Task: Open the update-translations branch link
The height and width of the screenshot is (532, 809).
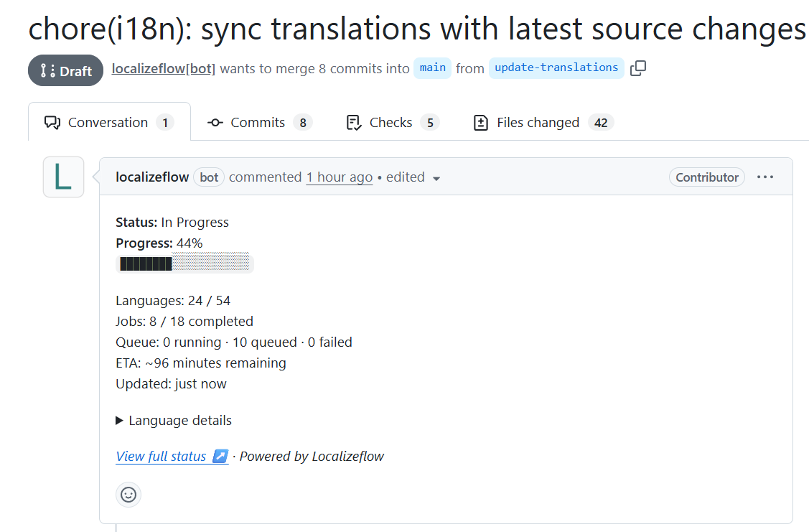Action: (x=556, y=68)
